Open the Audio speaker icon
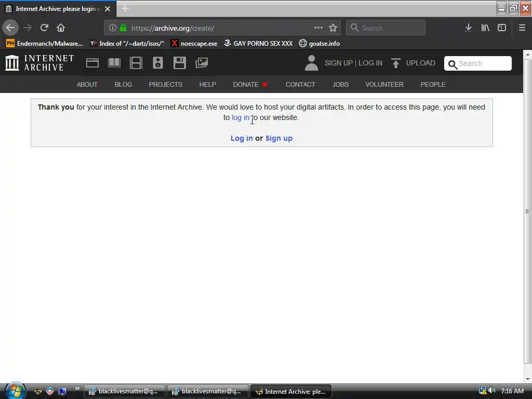Viewport: 532px width, 399px height. [x=158, y=63]
